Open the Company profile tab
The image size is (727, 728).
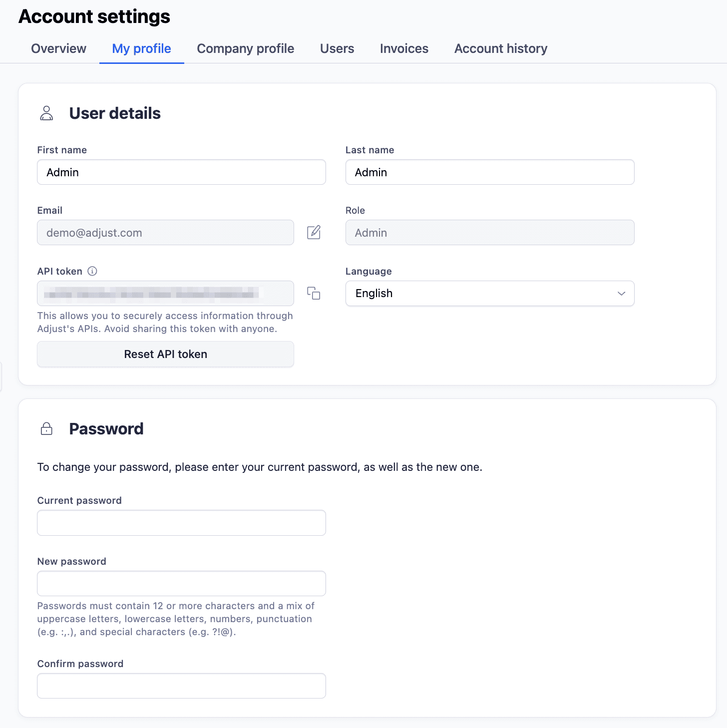click(x=246, y=48)
